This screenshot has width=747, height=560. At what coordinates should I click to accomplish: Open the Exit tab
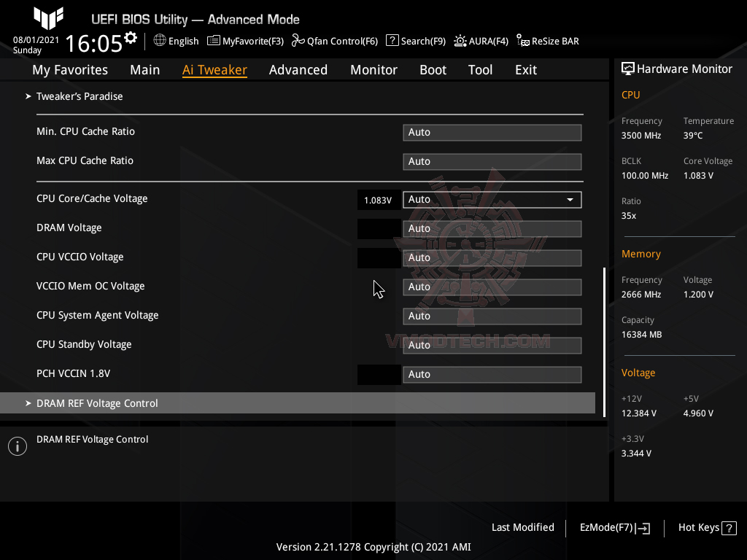point(526,69)
